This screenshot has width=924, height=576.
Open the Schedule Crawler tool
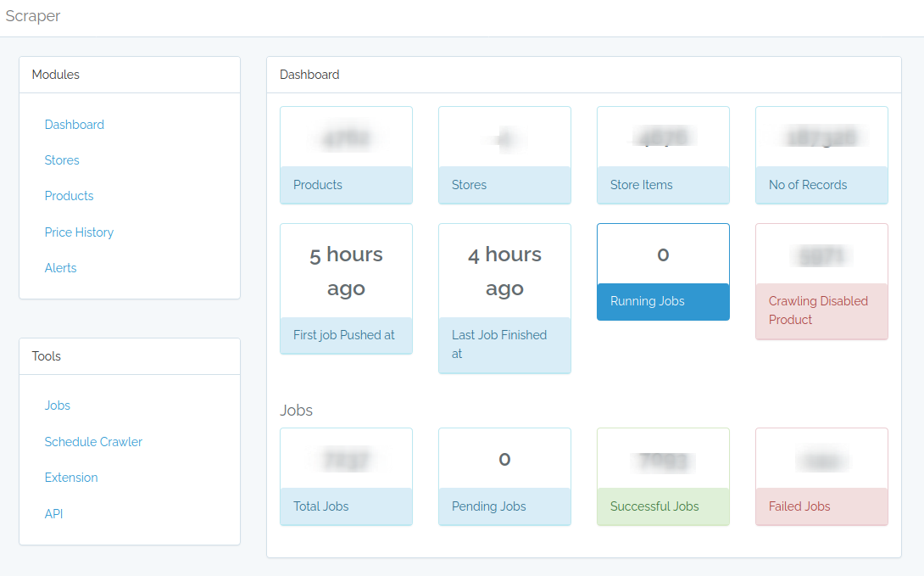coord(93,442)
